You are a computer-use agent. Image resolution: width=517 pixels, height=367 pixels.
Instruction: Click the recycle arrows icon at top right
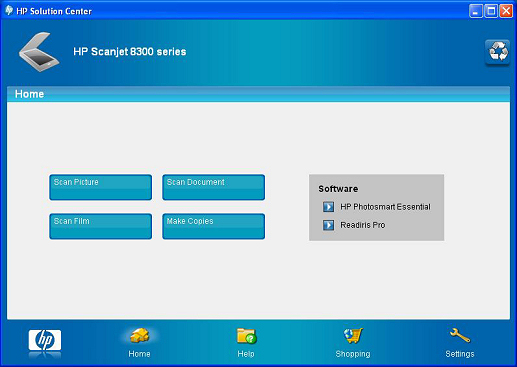point(497,52)
